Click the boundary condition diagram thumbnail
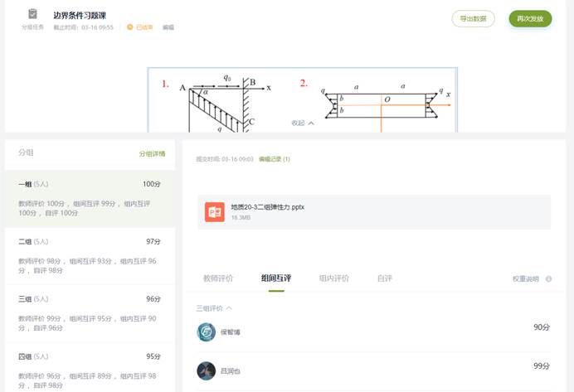 pos(303,99)
